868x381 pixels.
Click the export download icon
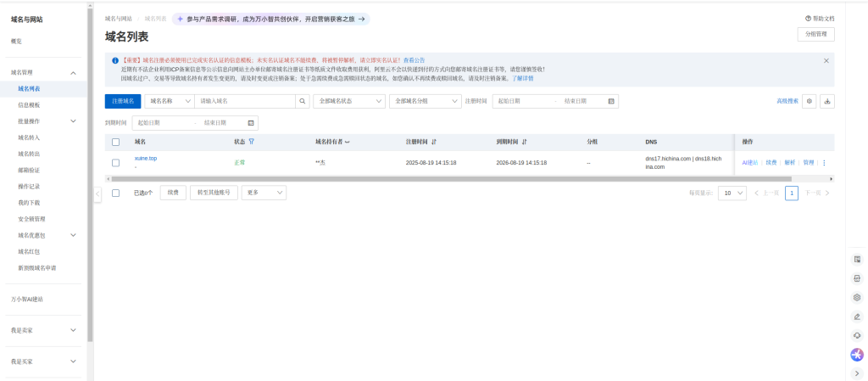coord(827,101)
